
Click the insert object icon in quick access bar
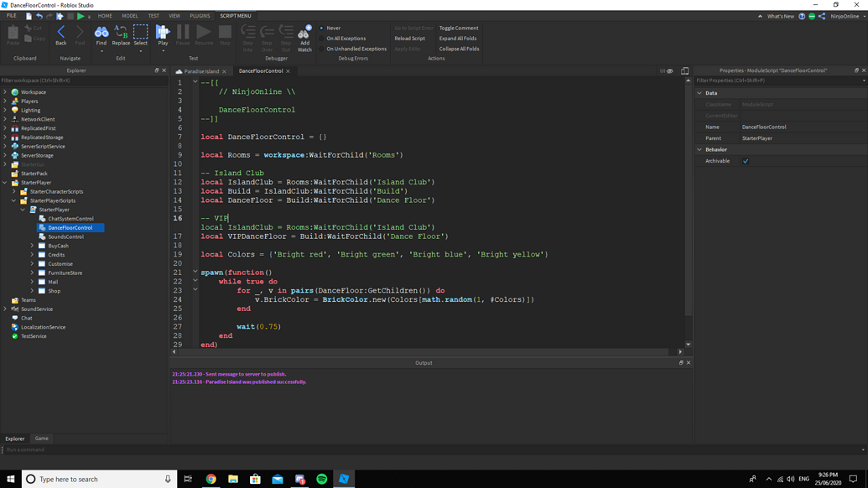click(x=60, y=16)
